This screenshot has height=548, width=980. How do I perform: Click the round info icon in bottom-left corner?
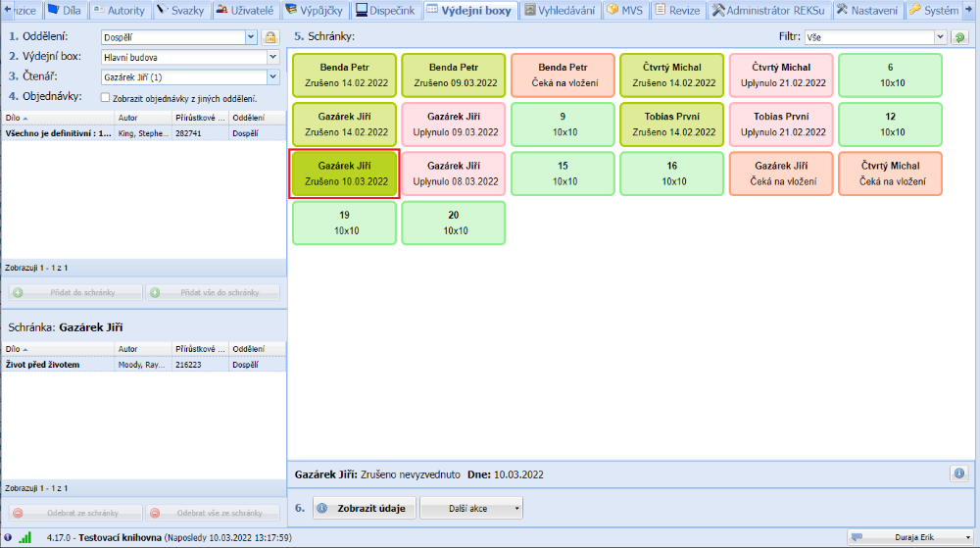coord(8,537)
